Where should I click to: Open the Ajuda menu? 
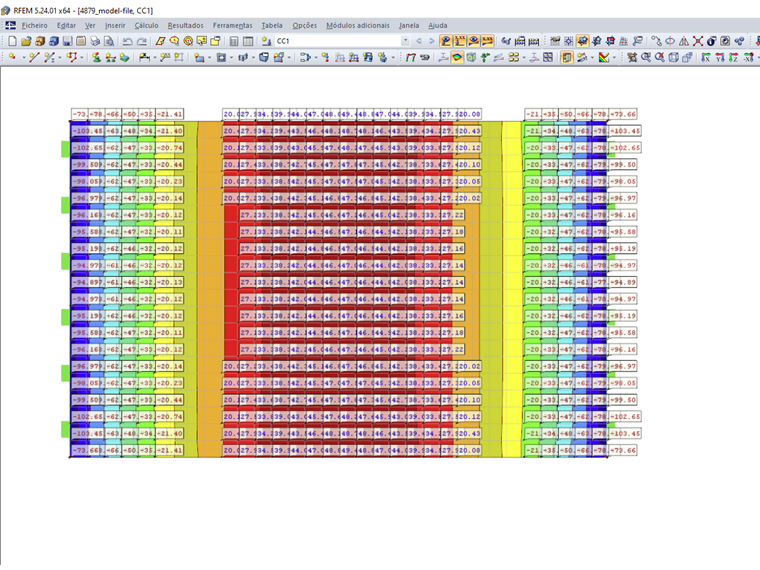[x=438, y=25]
